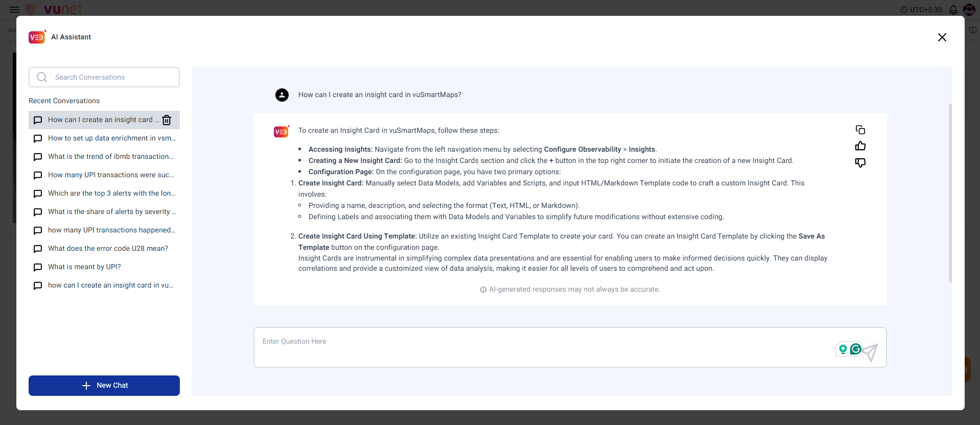Give the response a thumbs down
The image size is (980, 425).
point(860,162)
